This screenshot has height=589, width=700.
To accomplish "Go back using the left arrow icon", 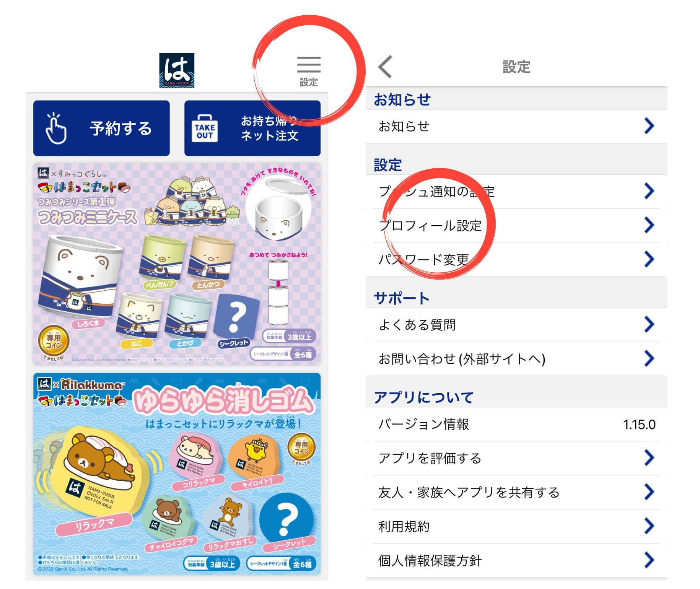I will [385, 67].
